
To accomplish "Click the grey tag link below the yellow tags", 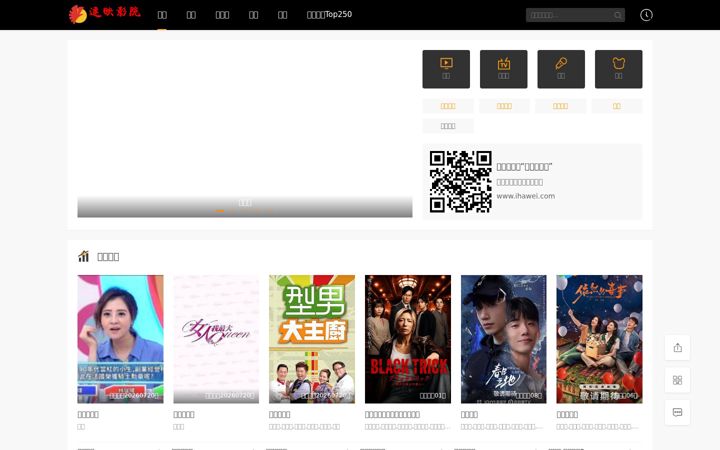I will [x=448, y=126].
